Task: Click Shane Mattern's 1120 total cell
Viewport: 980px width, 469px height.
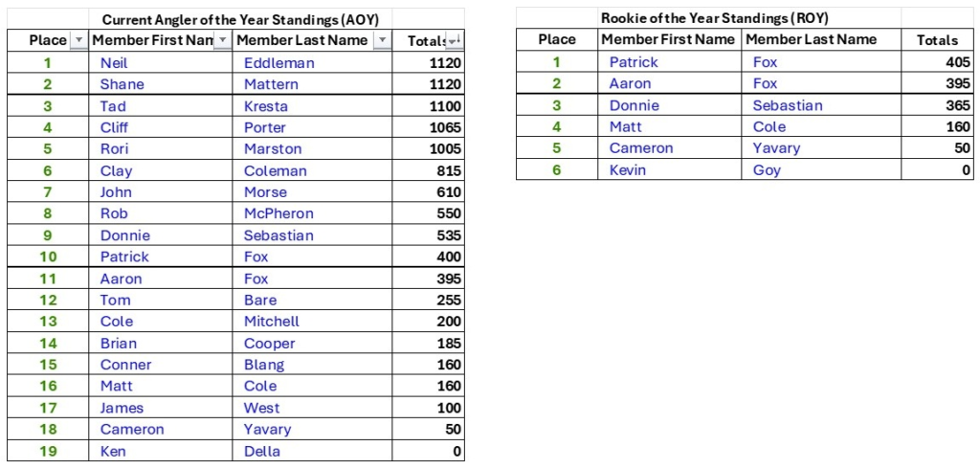Action: pos(428,84)
